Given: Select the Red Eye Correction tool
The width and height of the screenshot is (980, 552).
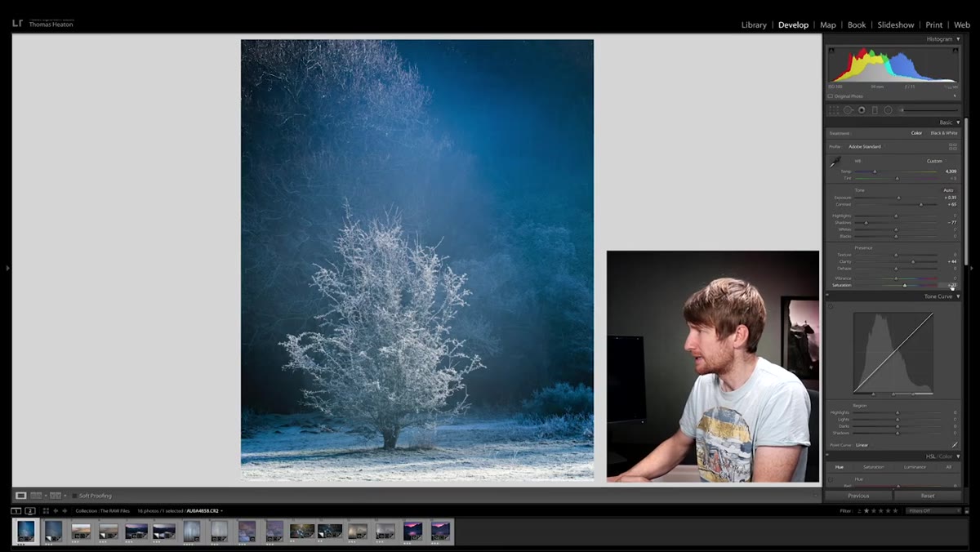Looking at the screenshot, I should 862,109.
